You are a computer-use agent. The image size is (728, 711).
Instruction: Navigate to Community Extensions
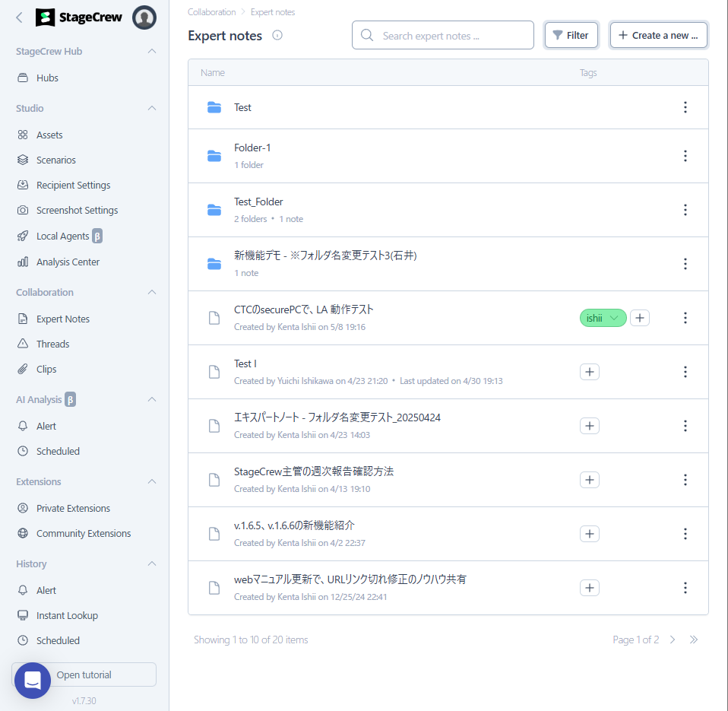pyautogui.click(x=84, y=533)
